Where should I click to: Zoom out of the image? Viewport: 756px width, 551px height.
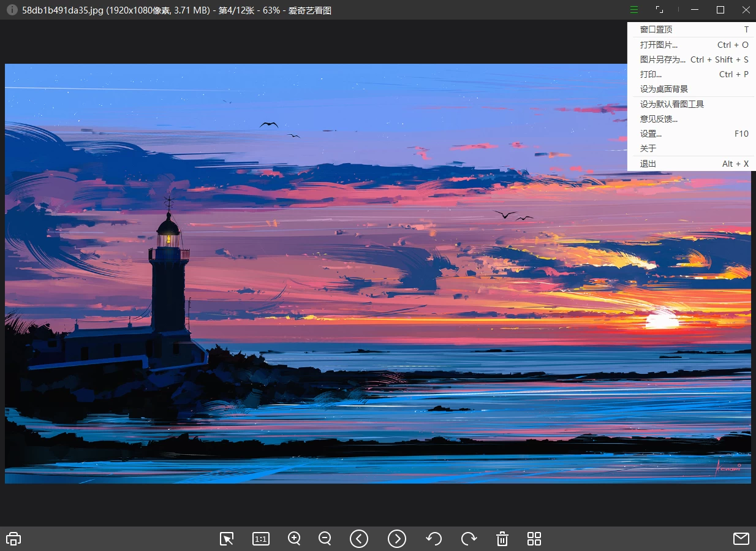click(325, 539)
